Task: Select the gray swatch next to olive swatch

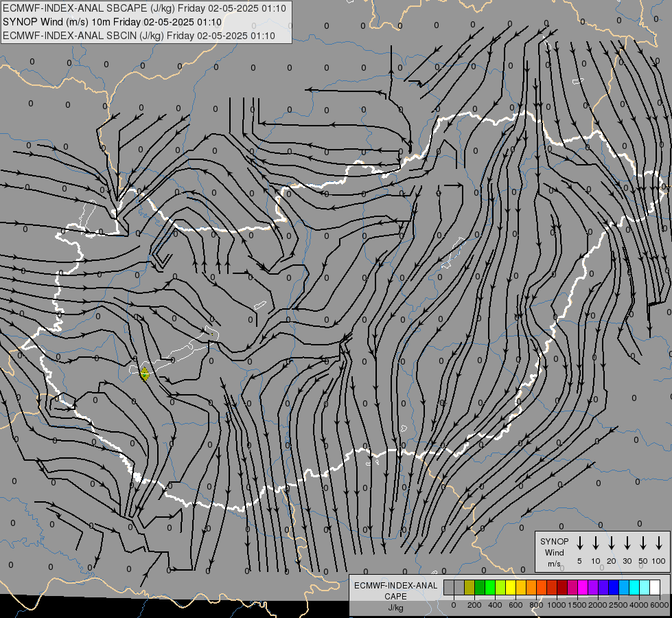Action: [459, 587]
